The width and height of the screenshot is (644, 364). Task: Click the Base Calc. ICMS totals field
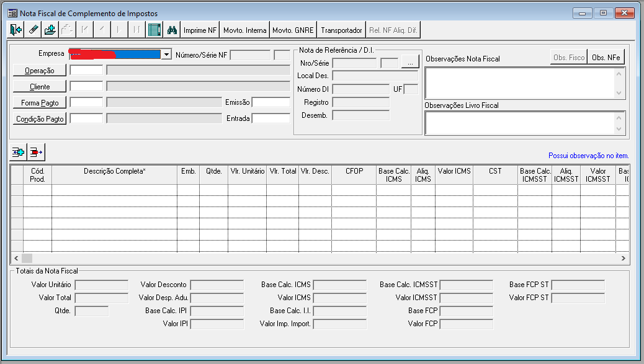(339, 285)
